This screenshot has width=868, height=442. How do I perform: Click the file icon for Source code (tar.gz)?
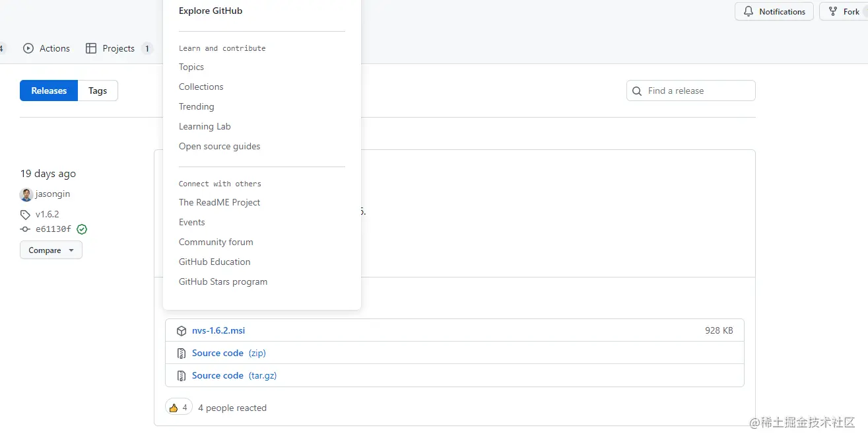click(182, 376)
